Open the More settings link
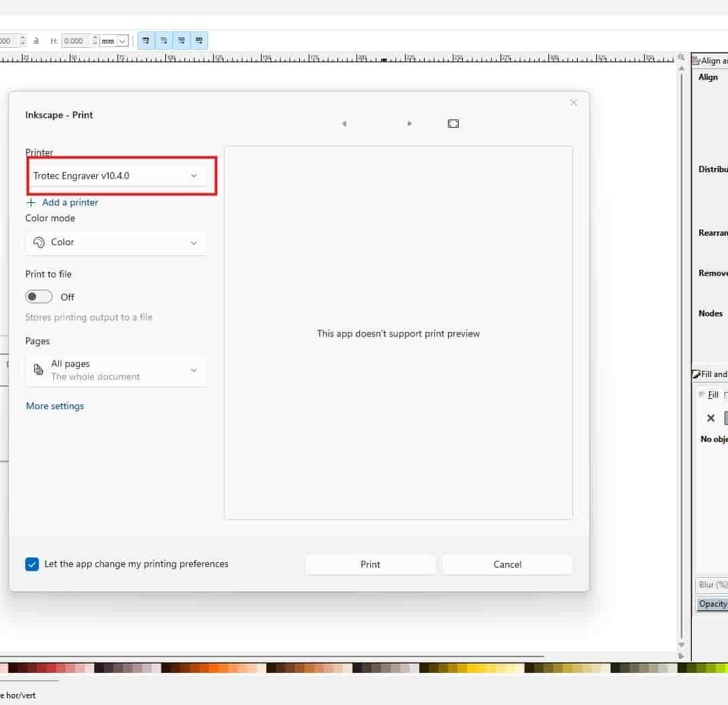The width and height of the screenshot is (728, 705). (x=55, y=406)
